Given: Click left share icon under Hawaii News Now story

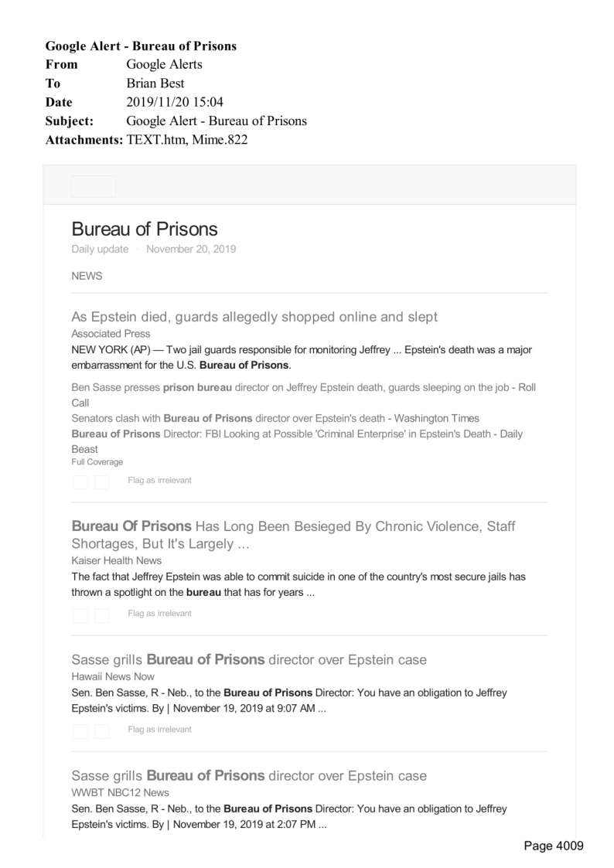Looking at the screenshot, I should 80,731.
